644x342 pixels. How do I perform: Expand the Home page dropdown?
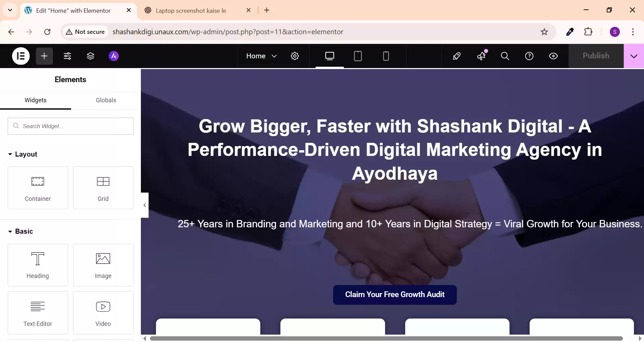261,56
